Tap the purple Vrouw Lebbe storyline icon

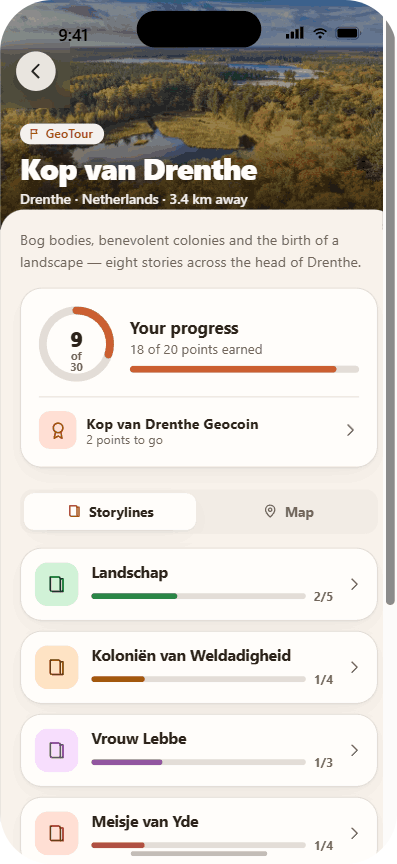point(57,750)
